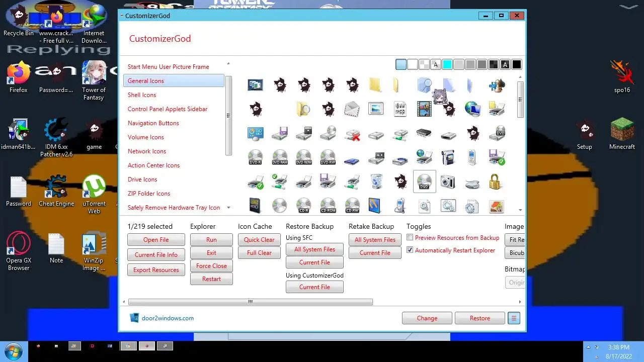Viewport: 644px width, 362px height.
Task: Click the horizontal scrollbar thumb
Action: coord(251,302)
